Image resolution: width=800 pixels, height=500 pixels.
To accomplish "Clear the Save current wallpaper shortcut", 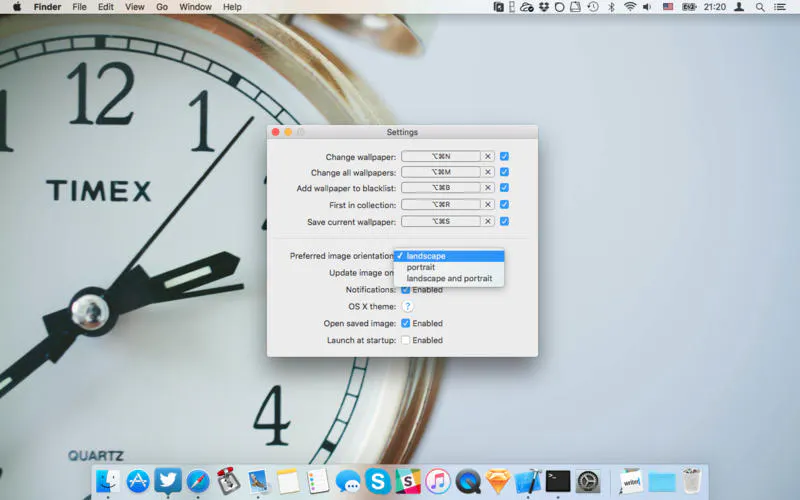I will [x=487, y=221].
